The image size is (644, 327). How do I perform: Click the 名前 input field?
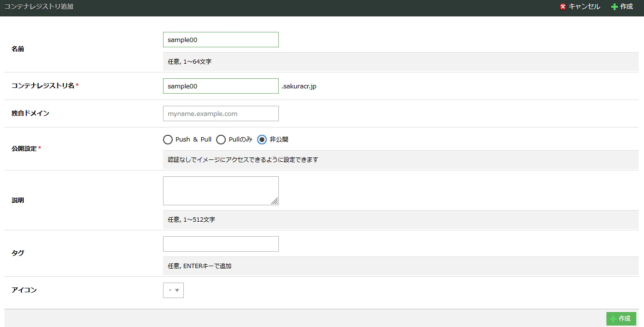221,40
